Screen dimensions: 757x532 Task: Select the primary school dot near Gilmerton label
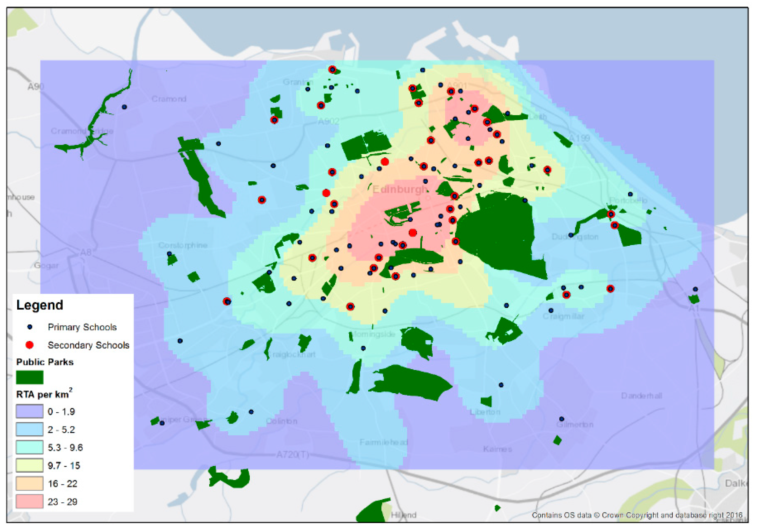pos(561,419)
